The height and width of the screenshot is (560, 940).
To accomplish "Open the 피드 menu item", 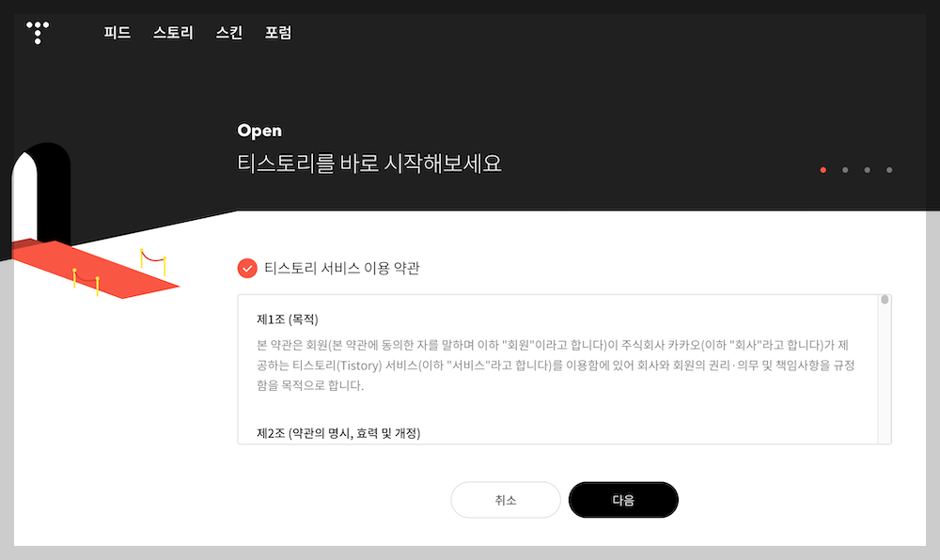I will [x=116, y=32].
